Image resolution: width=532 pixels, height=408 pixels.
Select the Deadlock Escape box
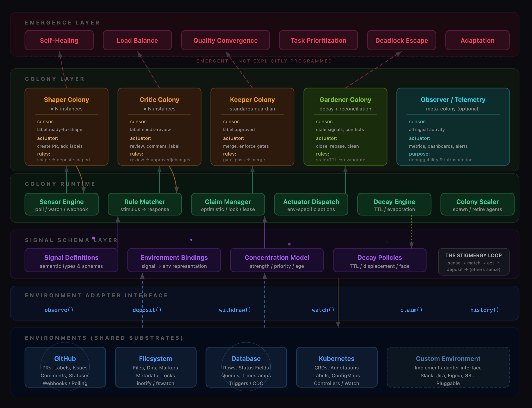point(402,40)
